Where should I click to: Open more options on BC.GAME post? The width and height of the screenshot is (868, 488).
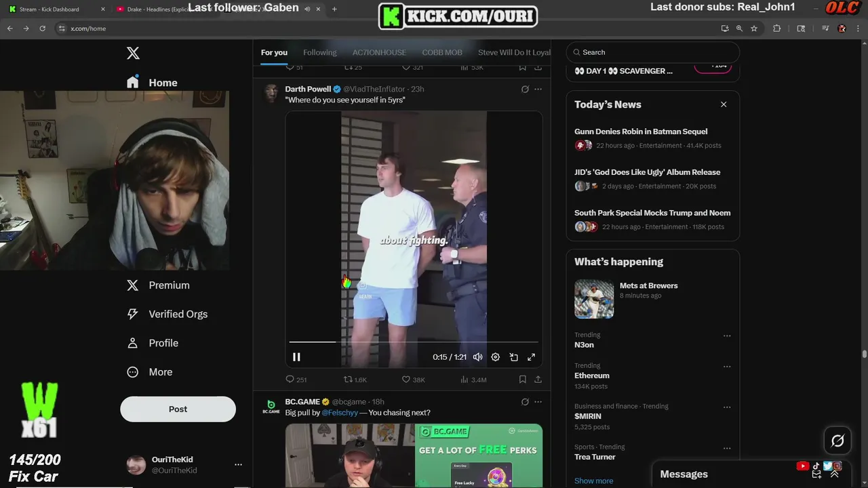pos(538,402)
